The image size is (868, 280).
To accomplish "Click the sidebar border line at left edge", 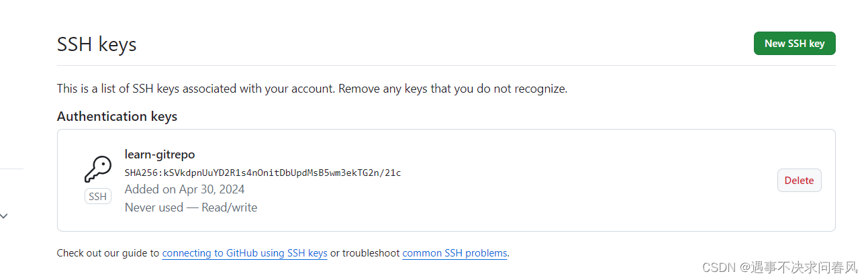I will 11,168.
